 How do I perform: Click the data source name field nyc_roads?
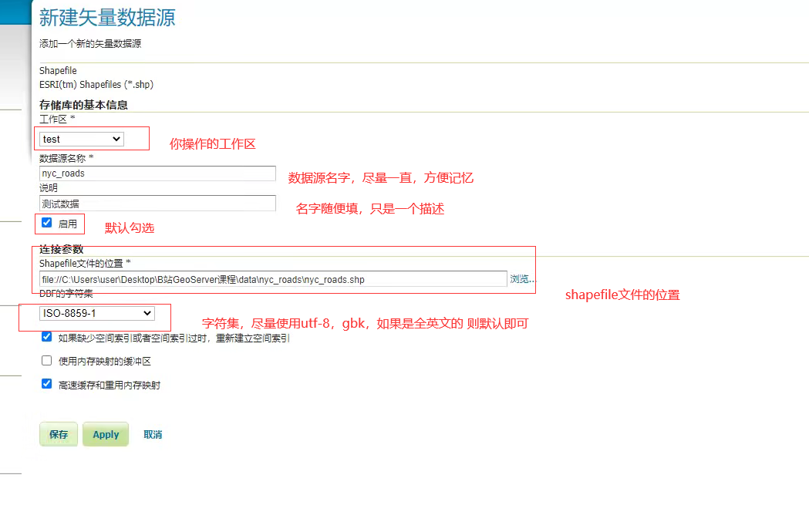[157, 173]
